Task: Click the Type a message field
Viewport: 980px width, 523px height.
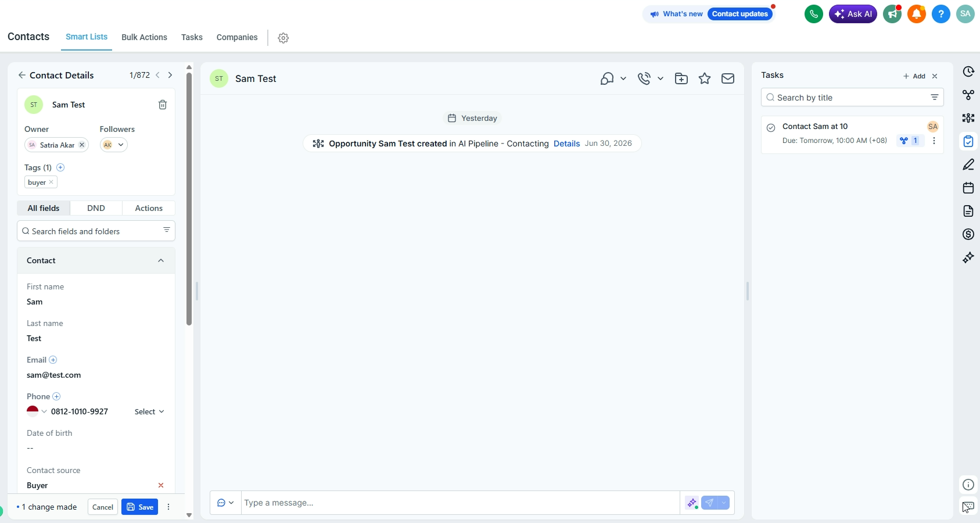Action: coord(460,503)
